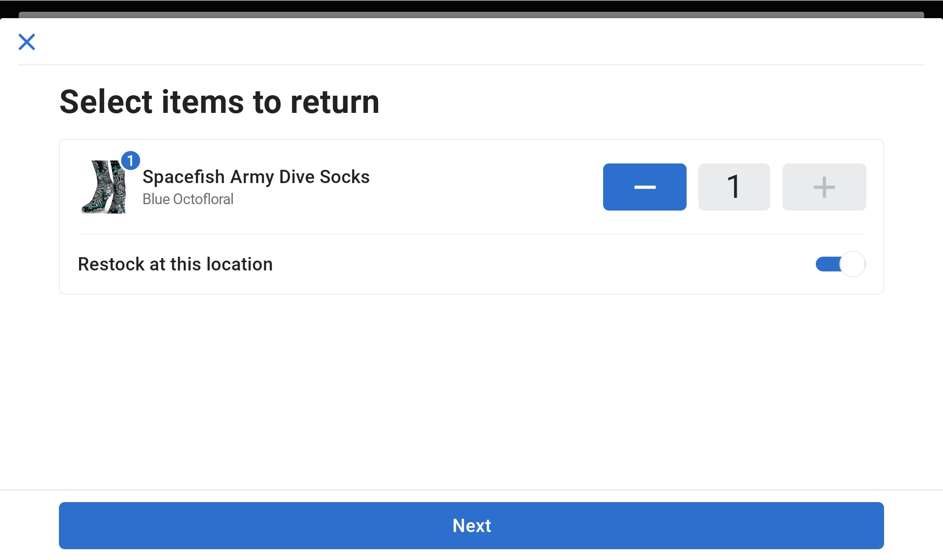943x560 pixels.
Task: Decrease Spacefish Army Dive Socks quantity
Action: click(x=644, y=187)
